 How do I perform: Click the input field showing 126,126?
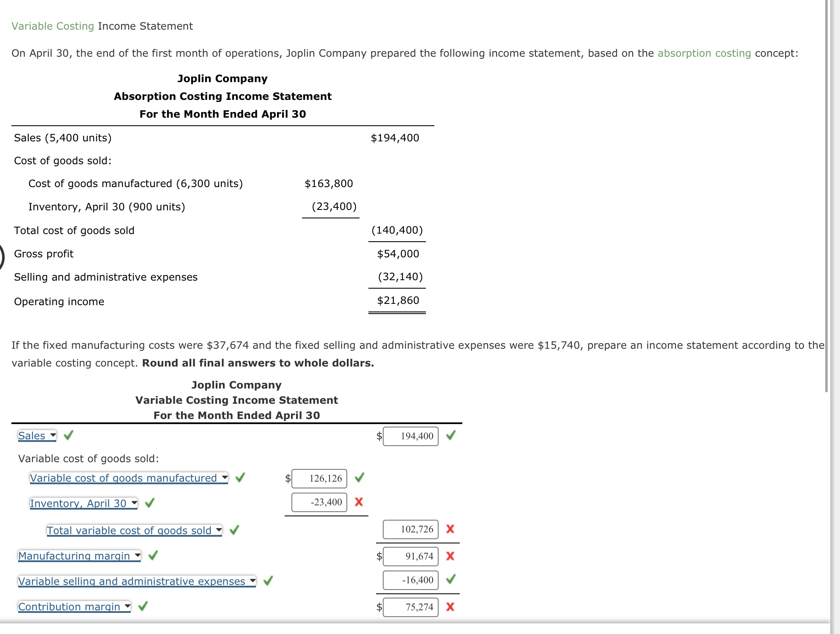click(x=319, y=478)
